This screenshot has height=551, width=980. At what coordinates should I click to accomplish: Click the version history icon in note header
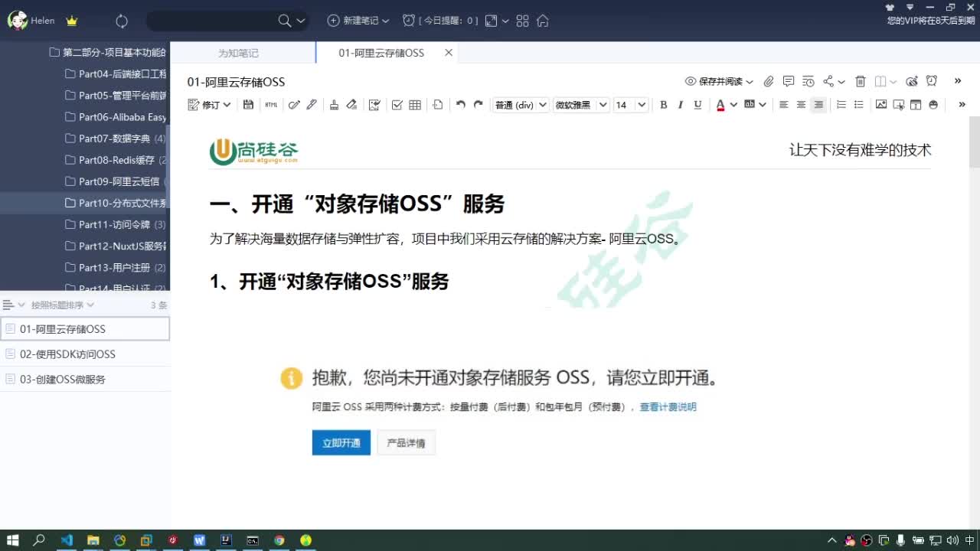(x=808, y=81)
